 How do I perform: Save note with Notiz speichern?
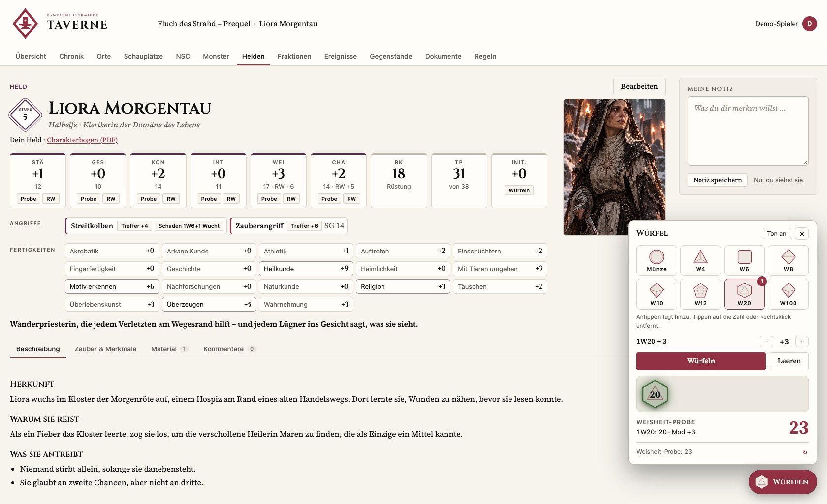coord(717,180)
